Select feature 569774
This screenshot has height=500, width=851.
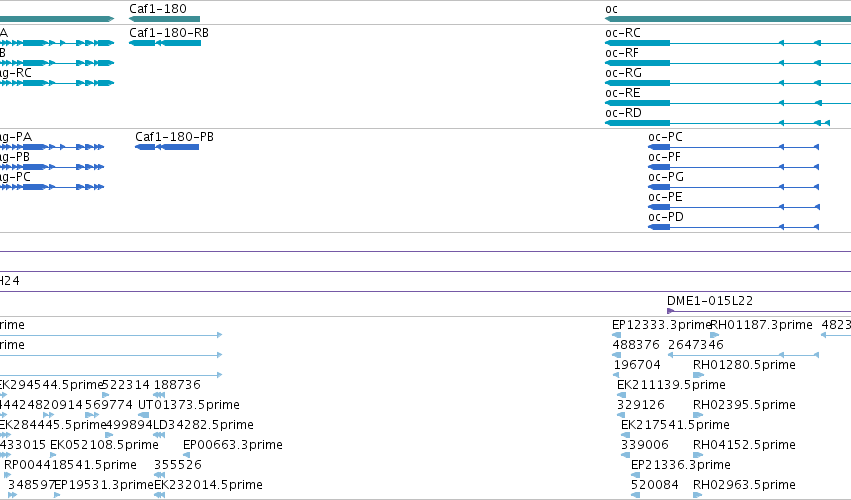109,405
